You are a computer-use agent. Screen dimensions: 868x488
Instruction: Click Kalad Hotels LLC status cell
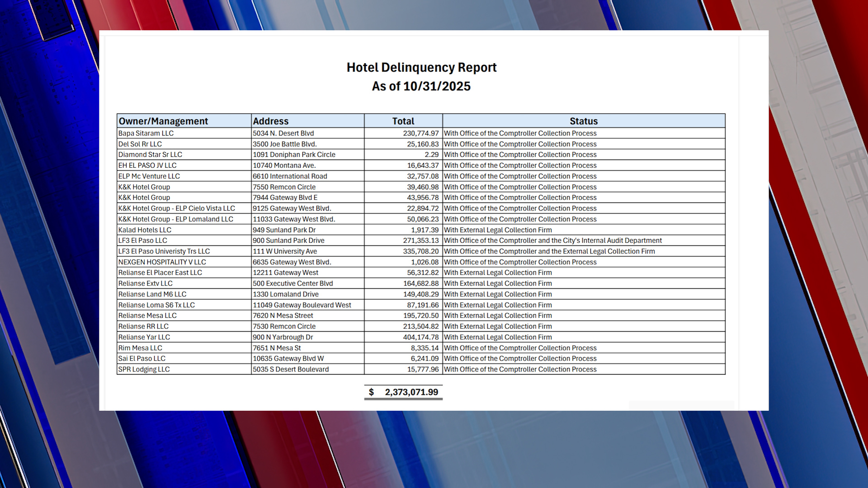(498, 230)
